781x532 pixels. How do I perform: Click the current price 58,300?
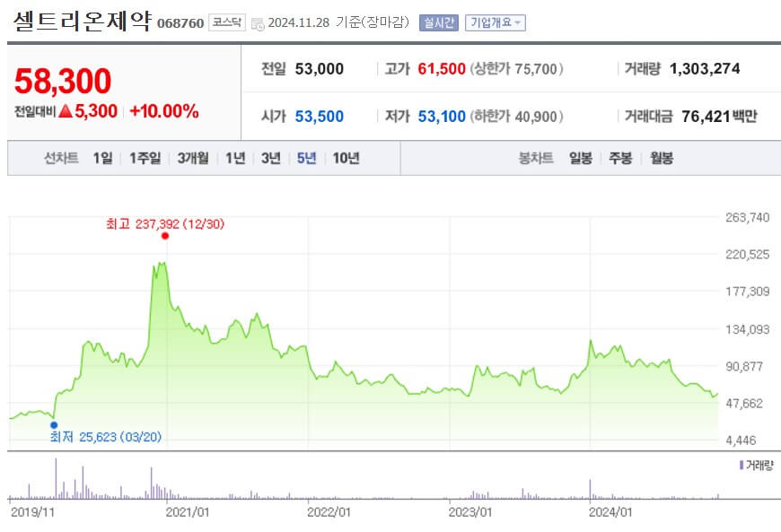coord(63,81)
